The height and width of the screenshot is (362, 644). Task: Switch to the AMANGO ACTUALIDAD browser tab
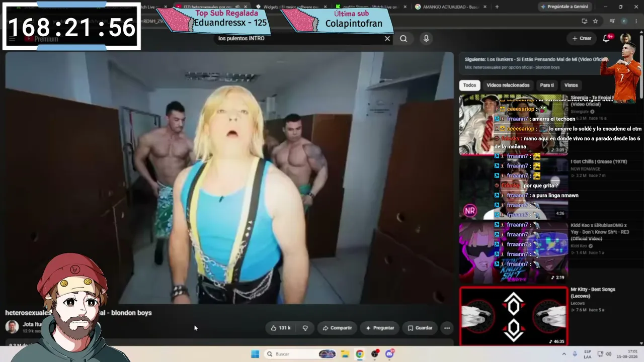[450, 7]
